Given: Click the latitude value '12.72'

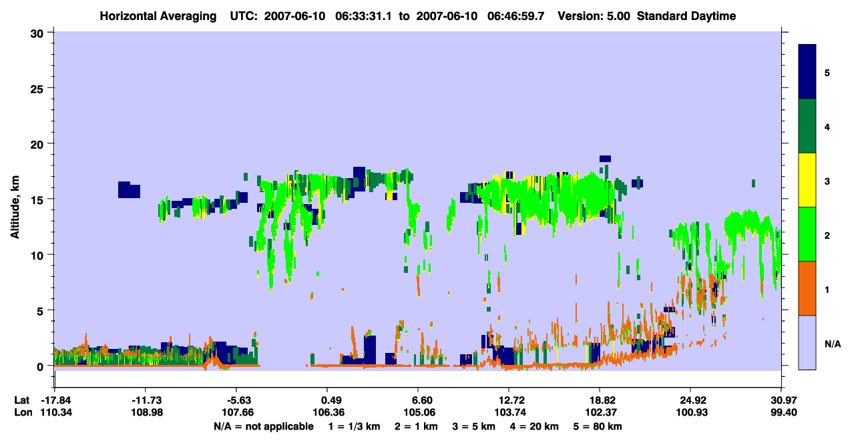Looking at the screenshot, I should click(x=509, y=400).
